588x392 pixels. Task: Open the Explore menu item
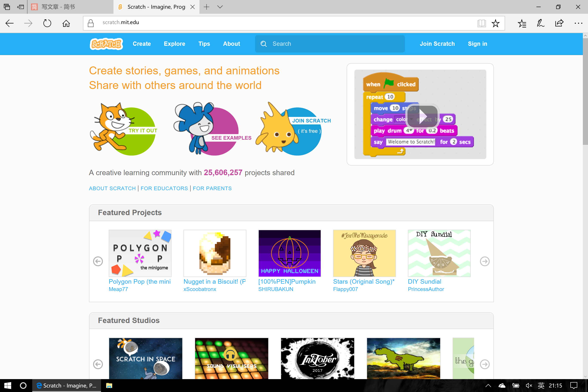point(175,44)
